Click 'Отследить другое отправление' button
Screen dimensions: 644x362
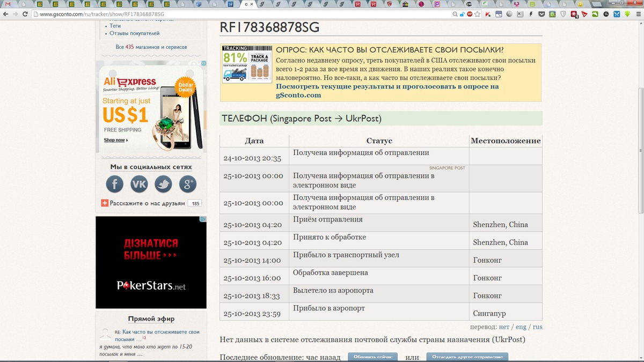(x=467, y=357)
